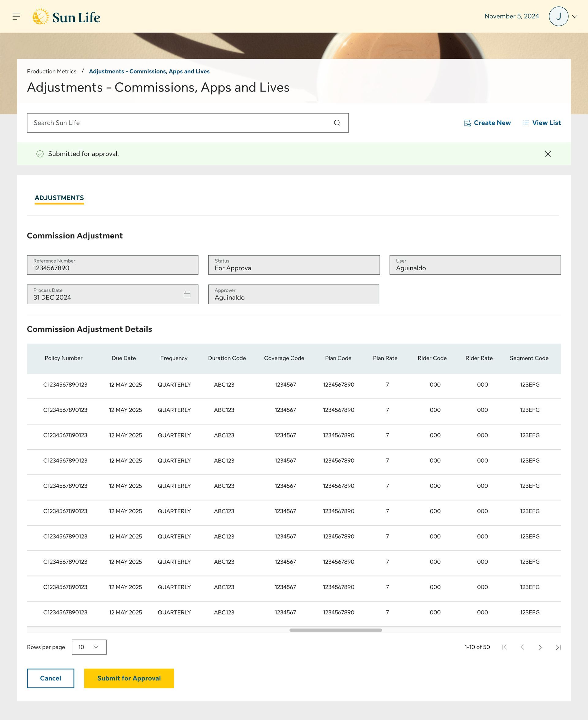Viewport: 588px width, 720px height.
Task: Click the Rider Code column header
Action: click(x=432, y=358)
